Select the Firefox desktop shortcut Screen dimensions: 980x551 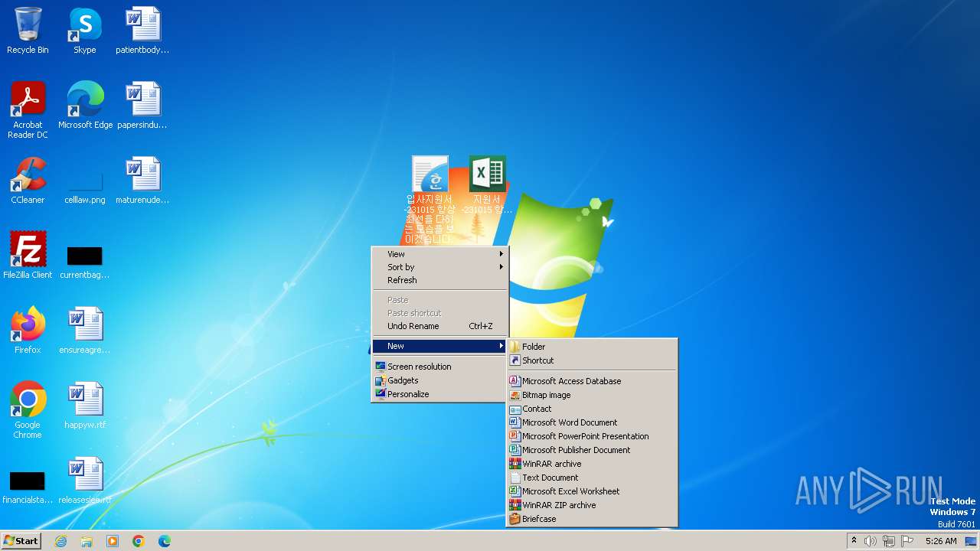28,331
